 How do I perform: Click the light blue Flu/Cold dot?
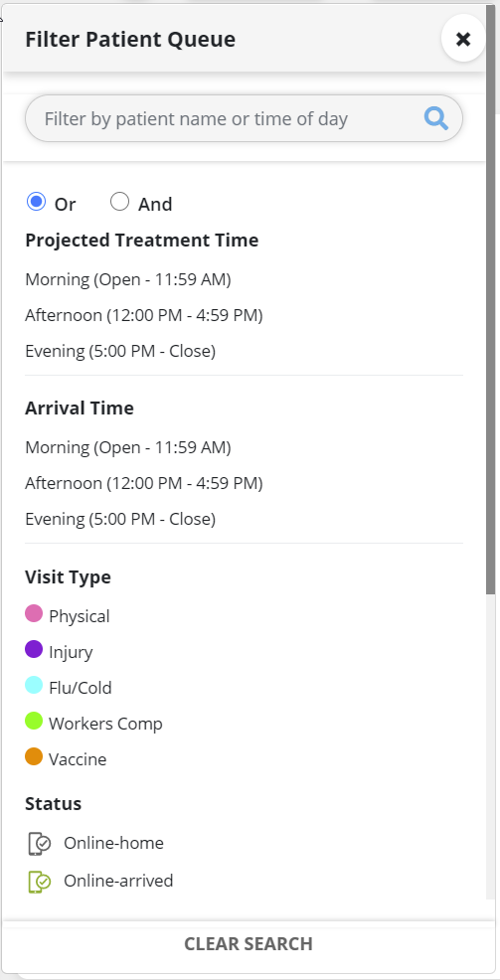[x=34, y=685]
